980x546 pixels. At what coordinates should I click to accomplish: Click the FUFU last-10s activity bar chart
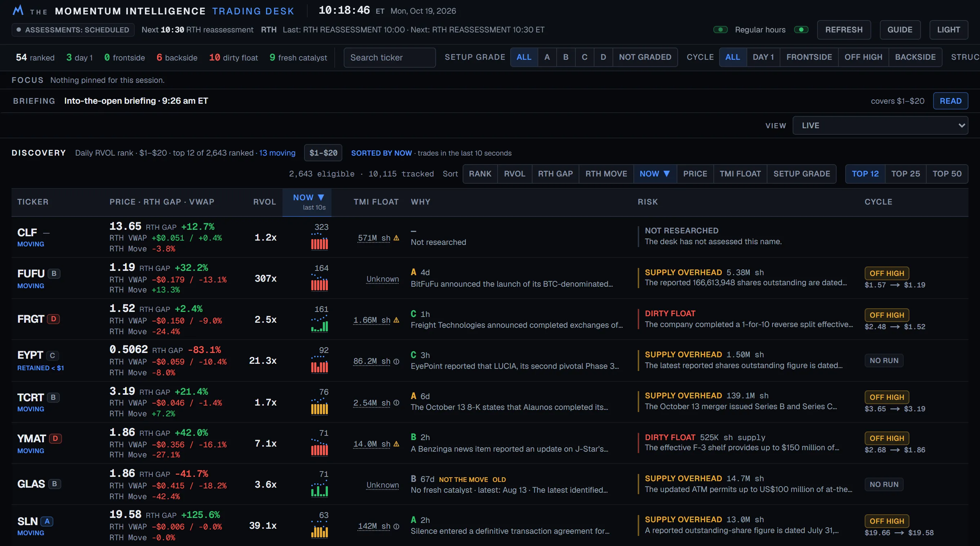point(320,282)
